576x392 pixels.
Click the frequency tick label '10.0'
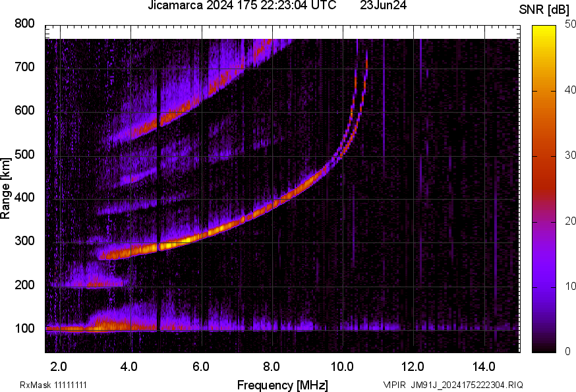click(x=342, y=367)
